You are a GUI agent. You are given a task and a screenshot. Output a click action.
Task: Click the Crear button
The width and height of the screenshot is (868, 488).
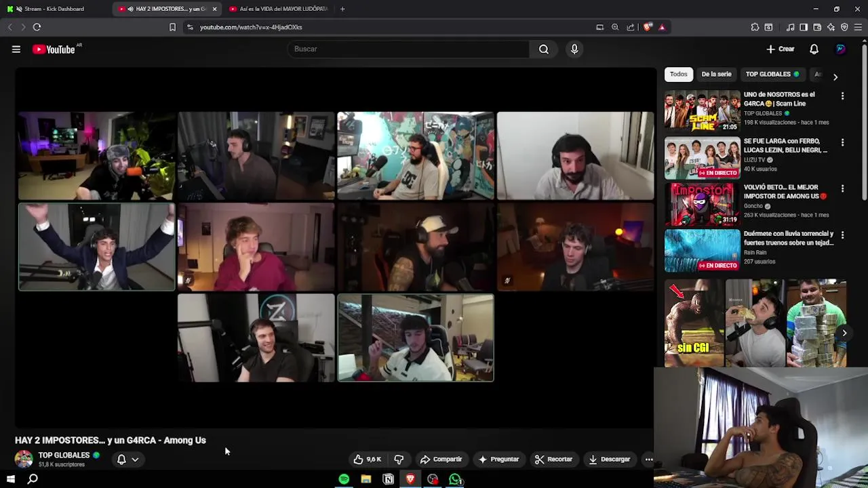781,49
